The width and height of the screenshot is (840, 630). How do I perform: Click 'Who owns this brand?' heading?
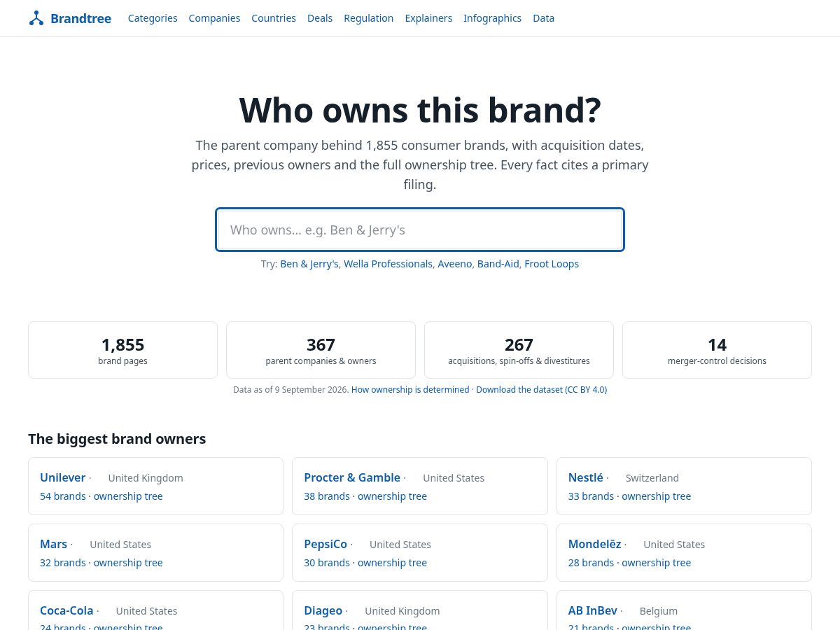[x=420, y=110]
